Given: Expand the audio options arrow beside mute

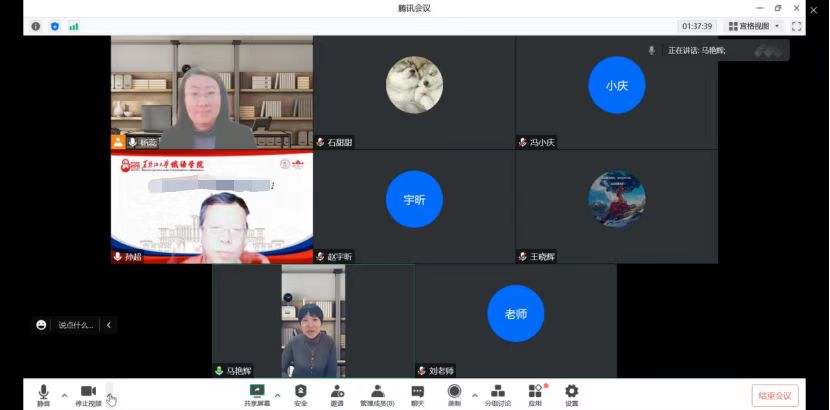Looking at the screenshot, I should coord(64,395).
